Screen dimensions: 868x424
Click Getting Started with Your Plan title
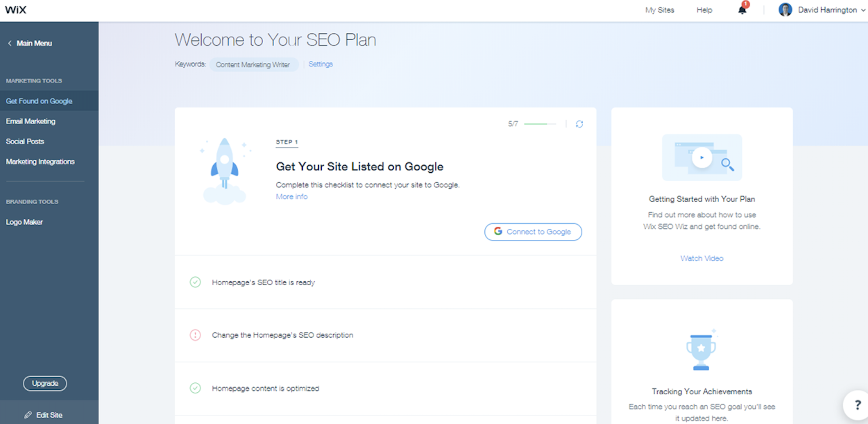pyautogui.click(x=702, y=199)
